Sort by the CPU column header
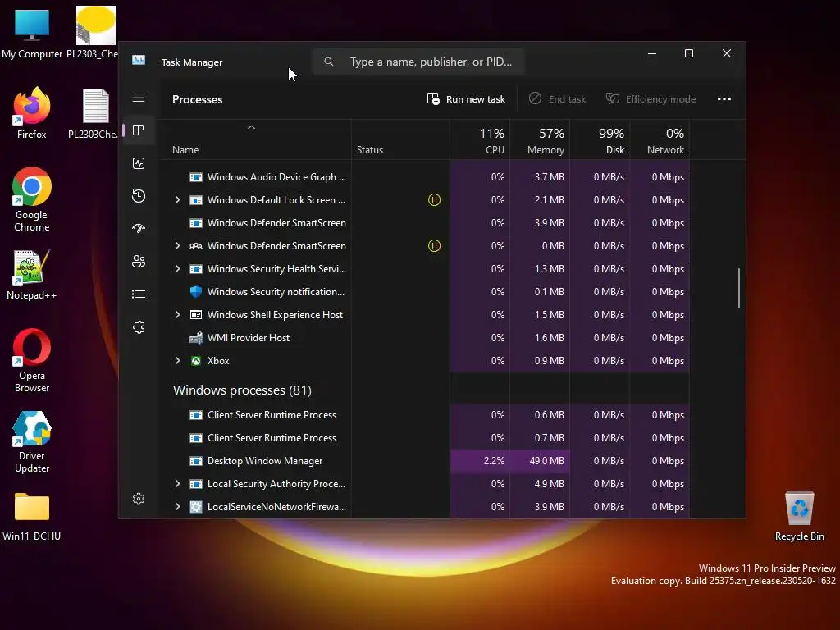The width and height of the screenshot is (840, 630). [x=480, y=141]
